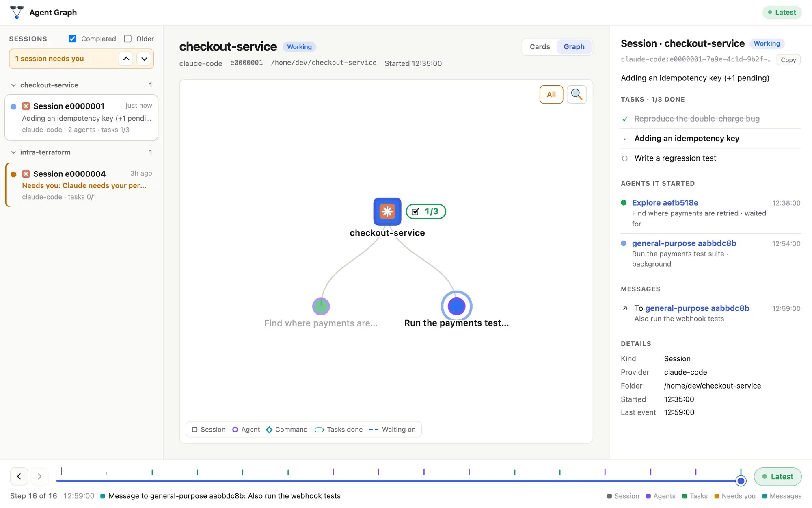Step back in the timeline
Image resolution: width=812 pixels, height=508 pixels.
coord(19,476)
